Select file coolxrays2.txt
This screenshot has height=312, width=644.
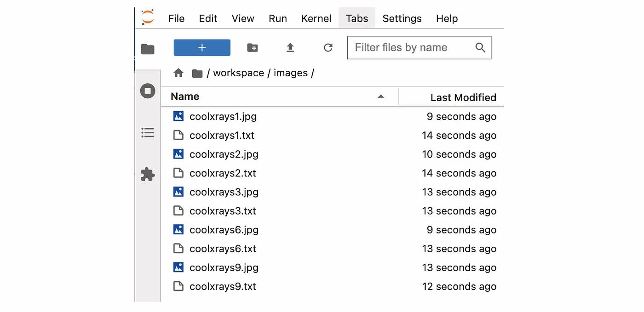click(333, 173)
